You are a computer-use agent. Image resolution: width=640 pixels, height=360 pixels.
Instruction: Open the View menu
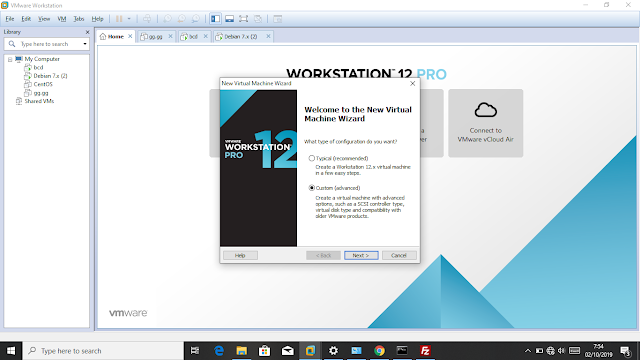(x=44, y=19)
